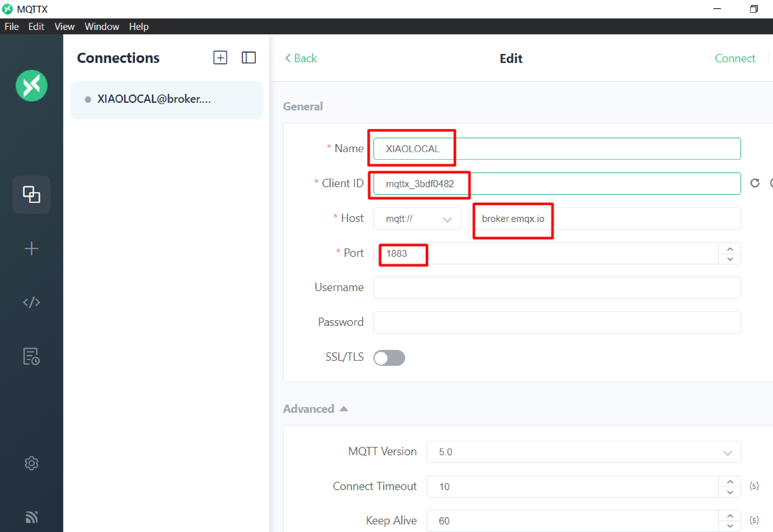The image size is (773, 532).
Task: Click the Port number field
Action: point(546,253)
